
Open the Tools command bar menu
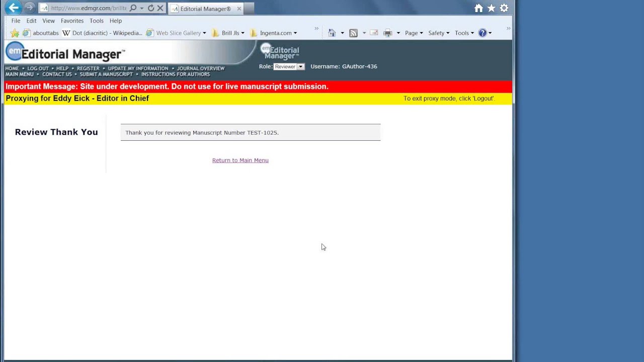[464, 33]
